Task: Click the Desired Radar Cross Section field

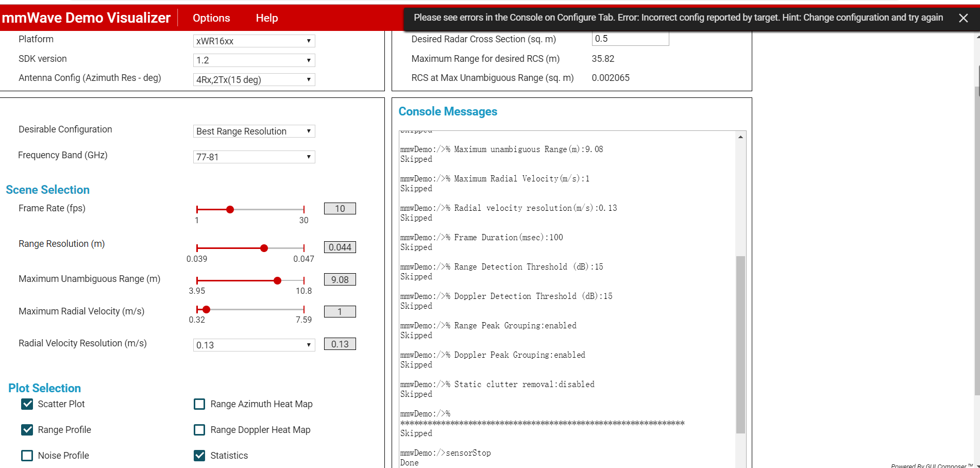Action: [631, 39]
